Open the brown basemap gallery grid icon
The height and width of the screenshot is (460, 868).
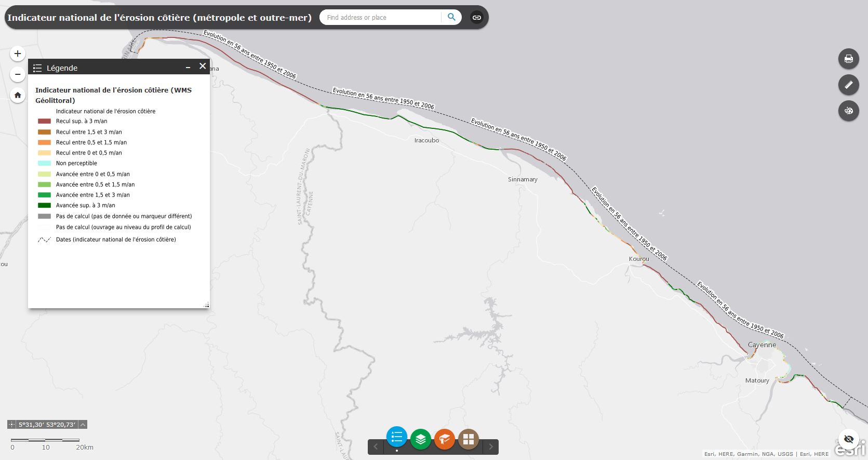click(468, 439)
